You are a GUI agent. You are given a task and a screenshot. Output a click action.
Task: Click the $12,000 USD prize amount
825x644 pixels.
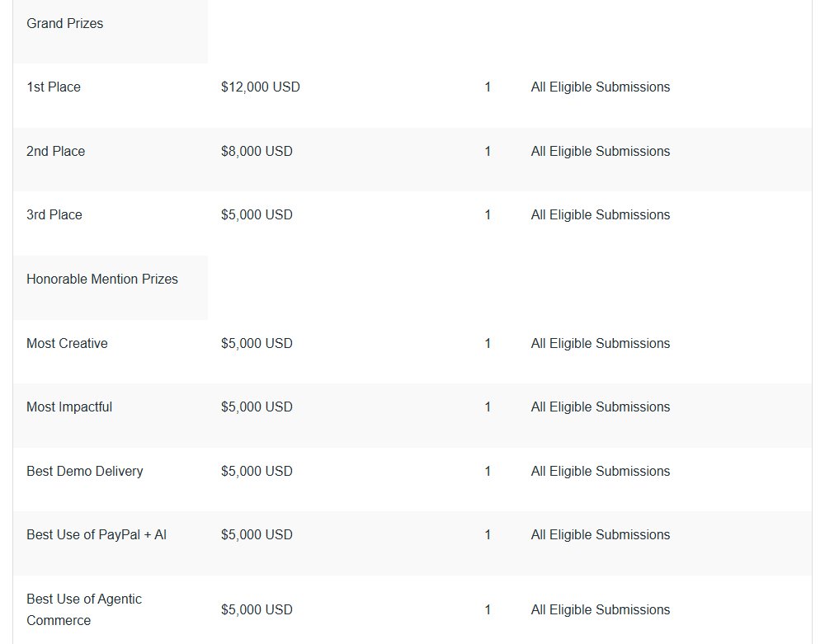(261, 87)
